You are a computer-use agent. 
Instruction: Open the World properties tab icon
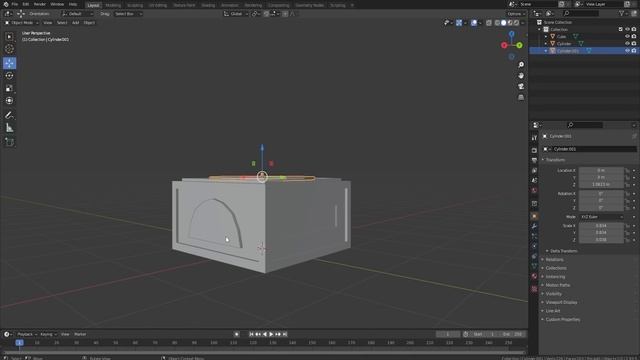(534, 190)
